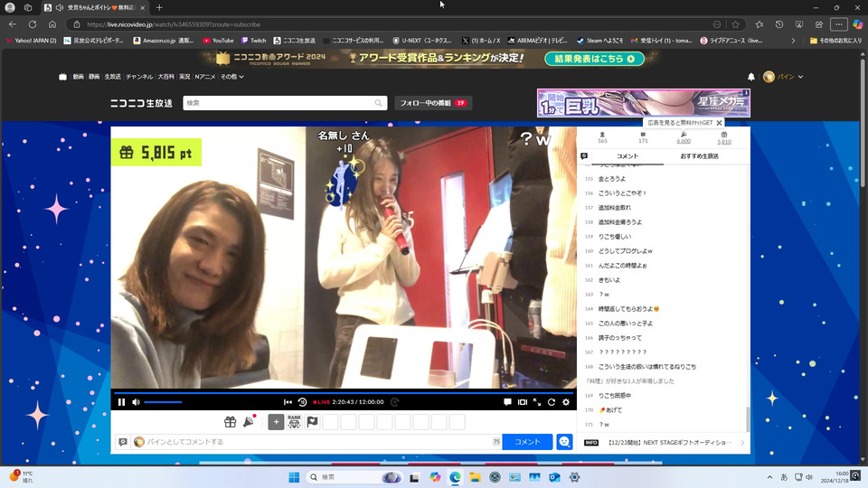Toggle comment overlay display on the player
Image resolution: width=868 pixels, height=488 pixels.
507,402
